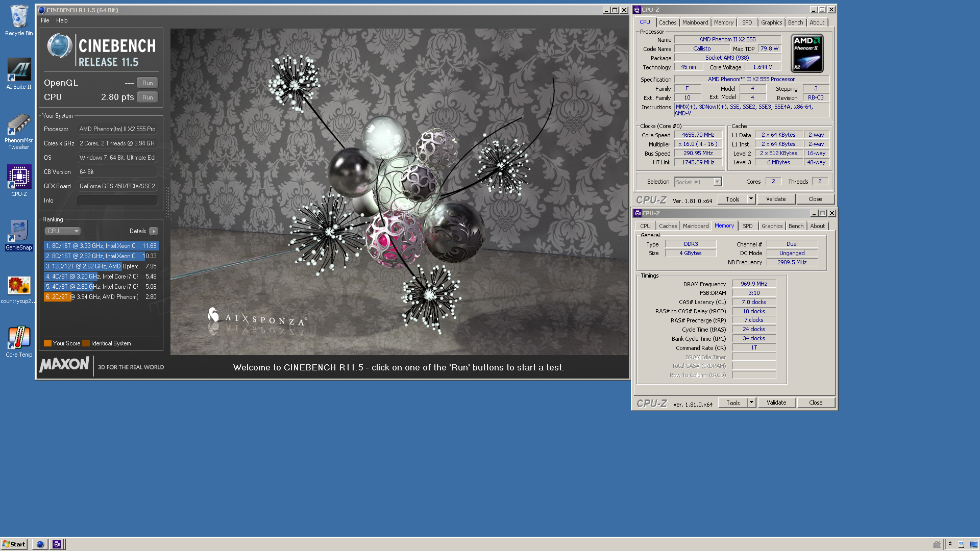The image size is (980, 551).
Task: Select the PhenomMsr Tweaker desktop icon
Action: (19, 132)
